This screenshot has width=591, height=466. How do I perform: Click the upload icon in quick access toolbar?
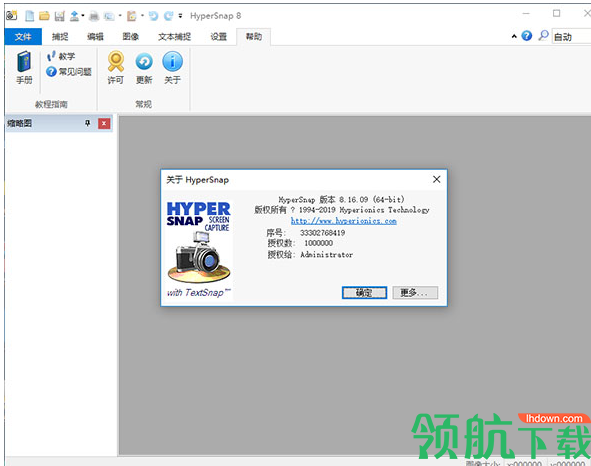coord(74,15)
